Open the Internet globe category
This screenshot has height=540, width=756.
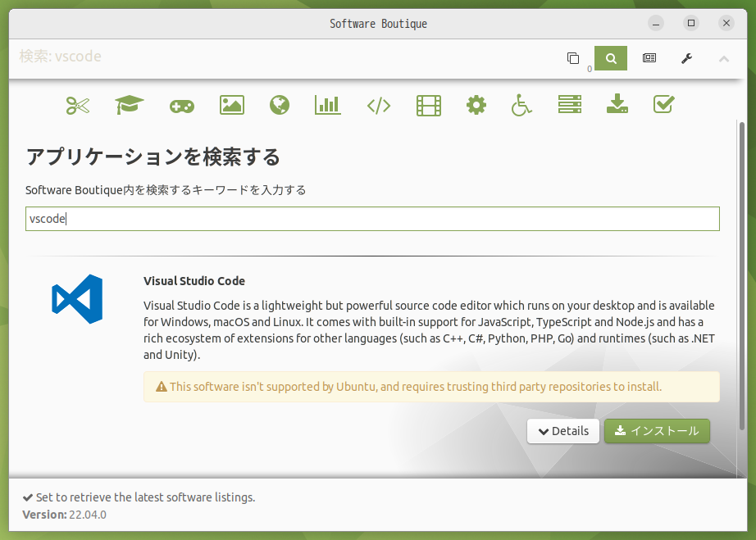pyautogui.click(x=280, y=105)
